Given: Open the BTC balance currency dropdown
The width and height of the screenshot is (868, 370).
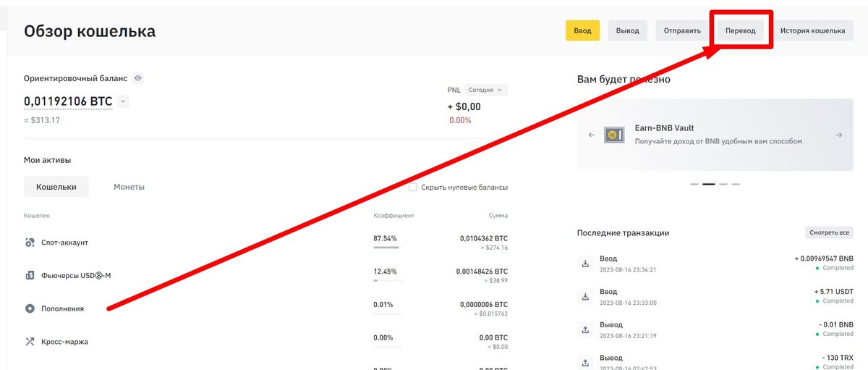Looking at the screenshot, I should 123,101.
